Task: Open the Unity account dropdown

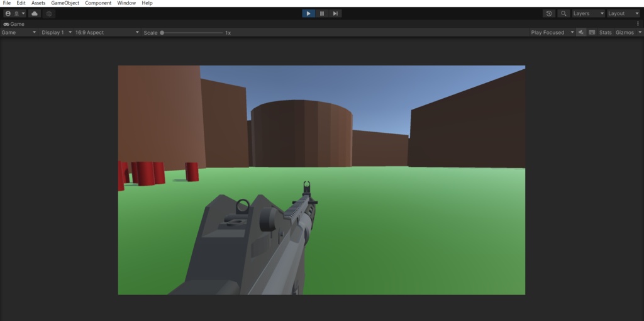Action: click(15, 14)
